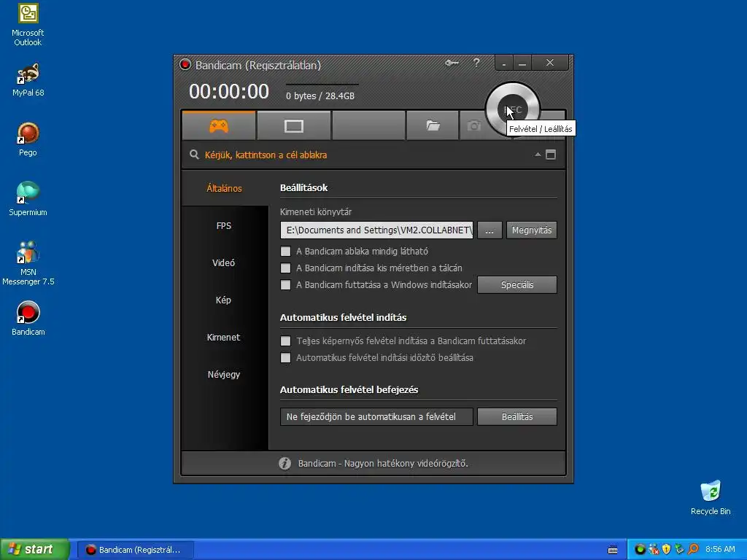The image size is (747, 560).
Task: Click the Beállítás button
Action: 517,416
